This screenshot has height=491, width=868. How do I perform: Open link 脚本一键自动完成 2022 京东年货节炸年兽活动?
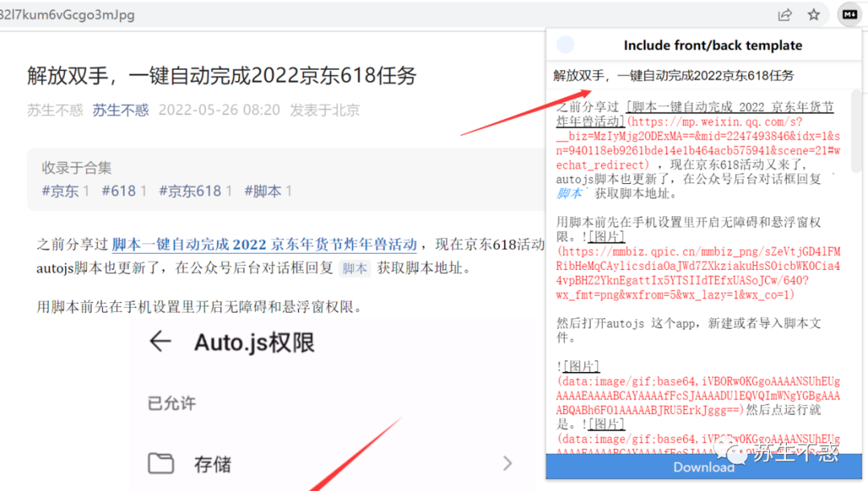click(264, 244)
